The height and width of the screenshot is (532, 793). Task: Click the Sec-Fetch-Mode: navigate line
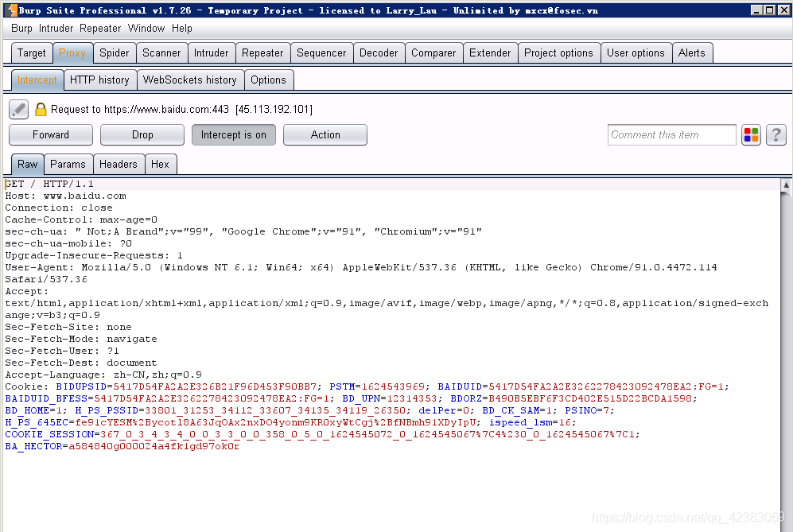81,340
